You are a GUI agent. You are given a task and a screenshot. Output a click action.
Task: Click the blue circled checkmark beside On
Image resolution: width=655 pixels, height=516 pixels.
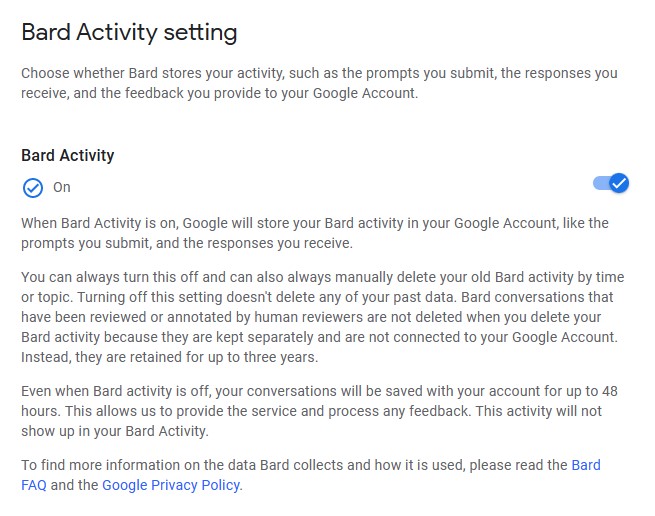(33, 188)
